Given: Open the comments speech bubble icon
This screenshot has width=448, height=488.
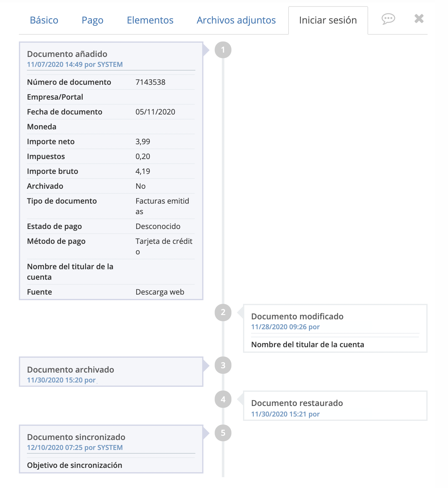Looking at the screenshot, I should [x=388, y=19].
